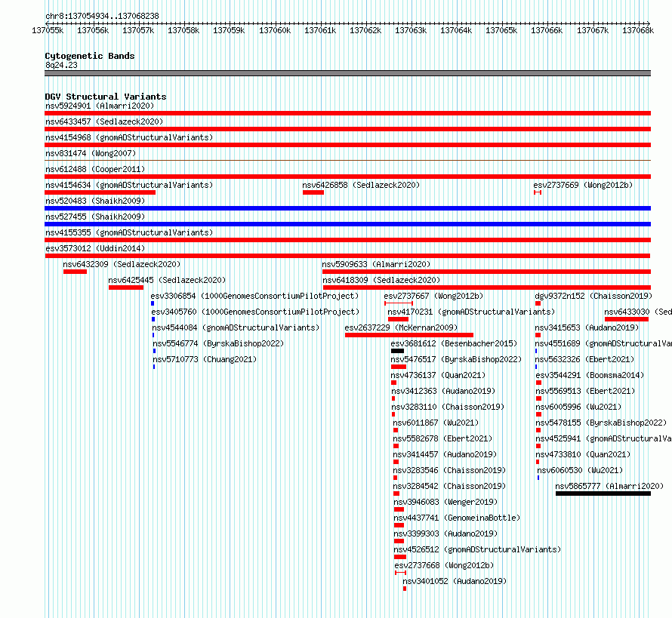Open variant nsv3414457 (Audano2019) label
The width and height of the screenshot is (672, 618).
[x=445, y=454]
